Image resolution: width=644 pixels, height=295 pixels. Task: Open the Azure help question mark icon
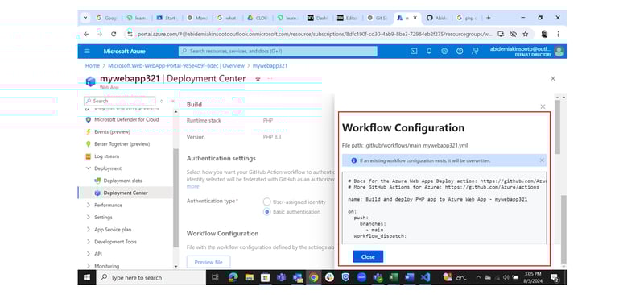[460, 52]
